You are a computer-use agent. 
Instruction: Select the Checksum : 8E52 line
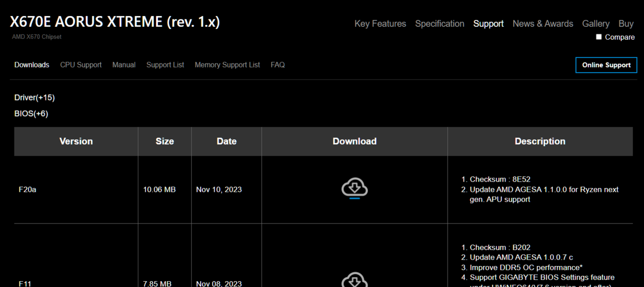click(500, 179)
